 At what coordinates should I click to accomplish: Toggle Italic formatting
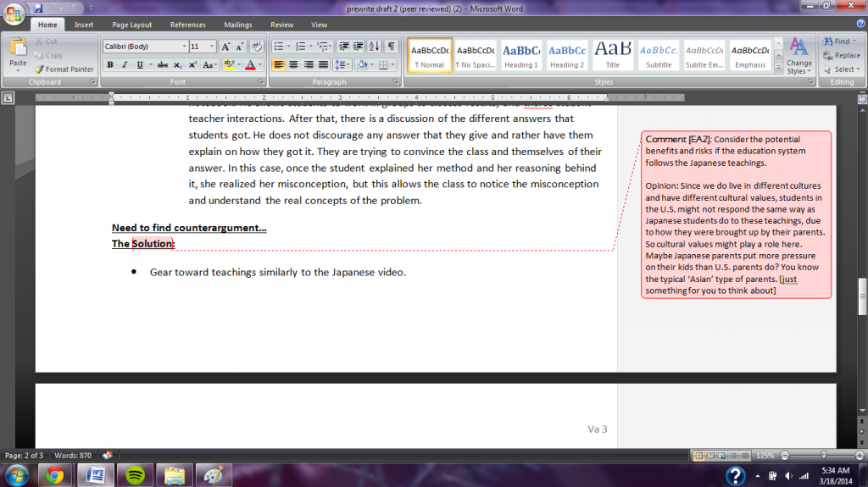[124, 65]
